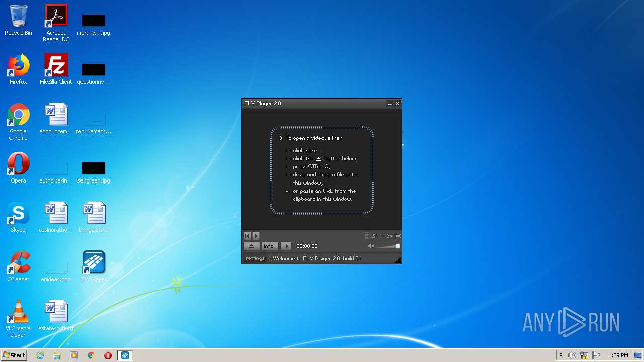Select the FileZilla Client shortcut
644x362 pixels.
click(x=56, y=69)
